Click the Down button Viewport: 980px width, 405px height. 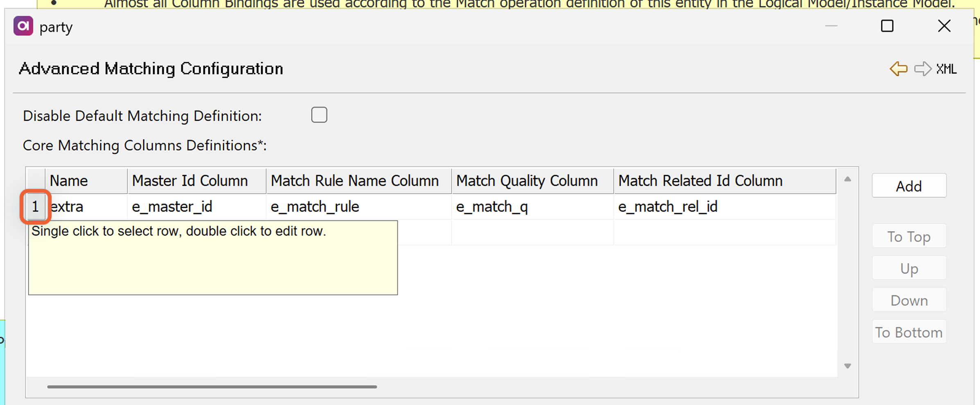909,300
